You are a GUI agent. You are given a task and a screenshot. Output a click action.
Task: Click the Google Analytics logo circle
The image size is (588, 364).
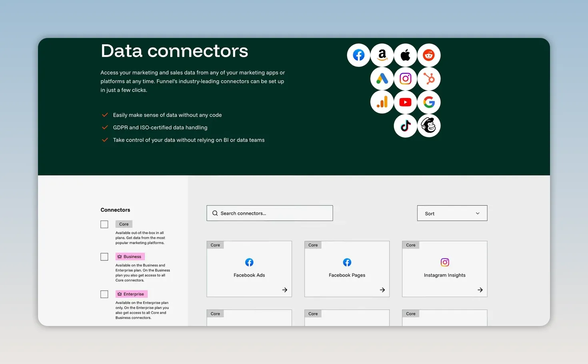[382, 102]
